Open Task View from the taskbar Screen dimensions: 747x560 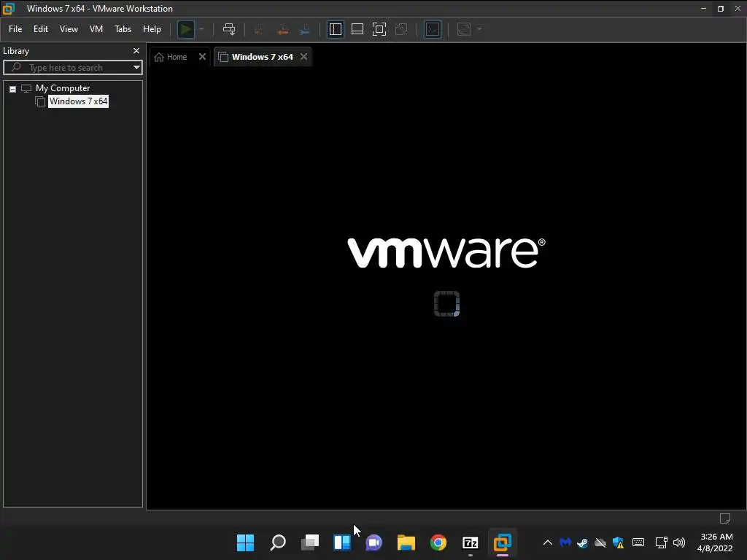tap(309, 542)
